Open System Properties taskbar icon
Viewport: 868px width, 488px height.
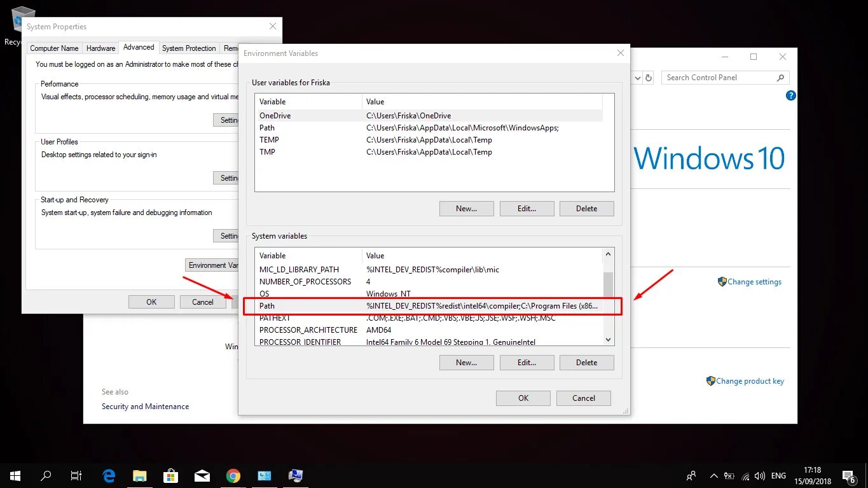[x=296, y=475]
